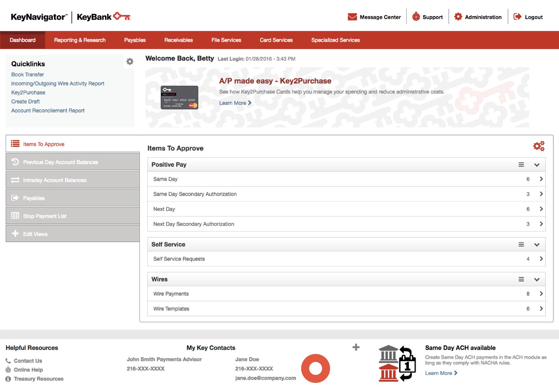
Task: Select Stop Payment List view
Action: tap(72, 216)
